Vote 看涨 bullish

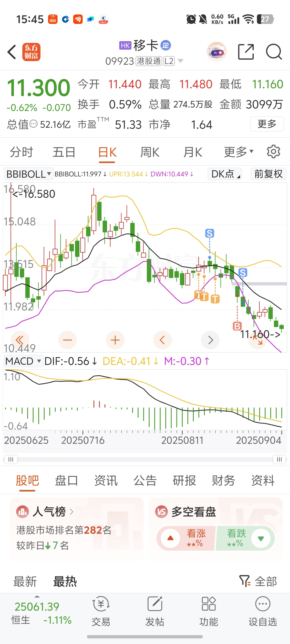coord(186,538)
